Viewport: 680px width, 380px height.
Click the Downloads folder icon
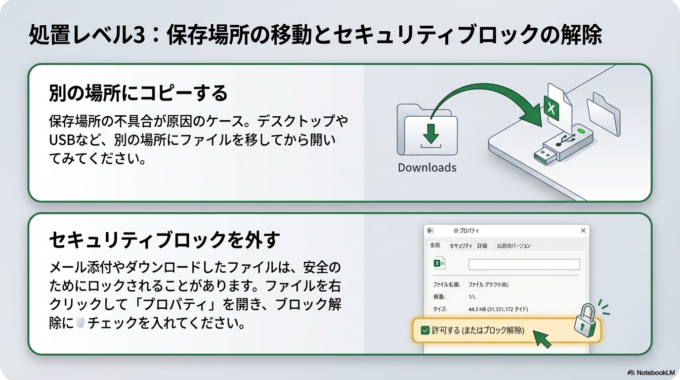coord(427,129)
